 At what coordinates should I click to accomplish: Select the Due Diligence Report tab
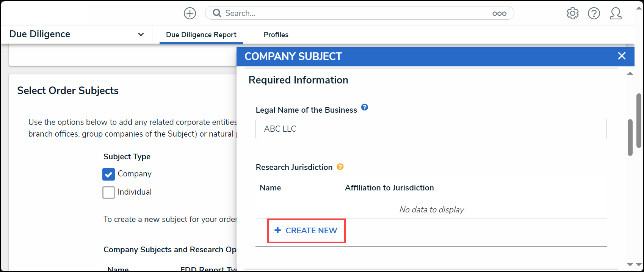point(201,35)
